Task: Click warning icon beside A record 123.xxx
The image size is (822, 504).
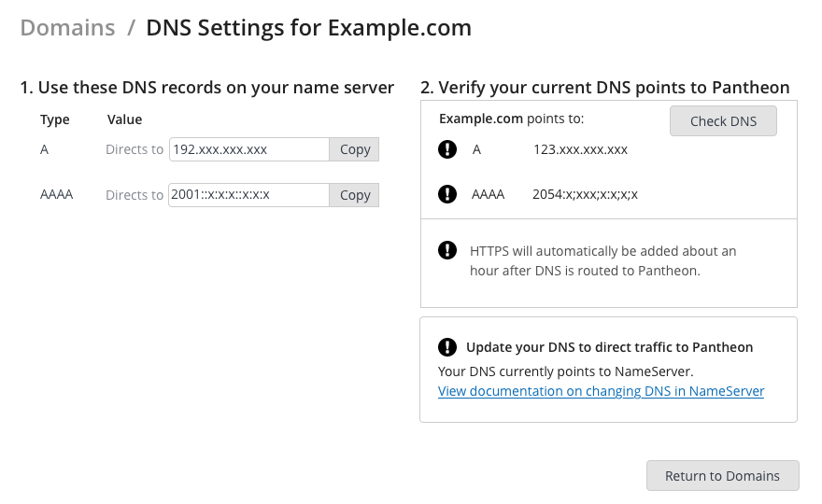Action: coord(447,149)
